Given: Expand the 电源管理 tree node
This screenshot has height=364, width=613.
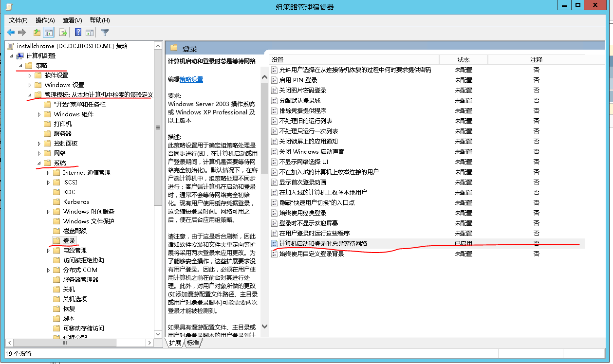Looking at the screenshot, I should click(48, 251).
